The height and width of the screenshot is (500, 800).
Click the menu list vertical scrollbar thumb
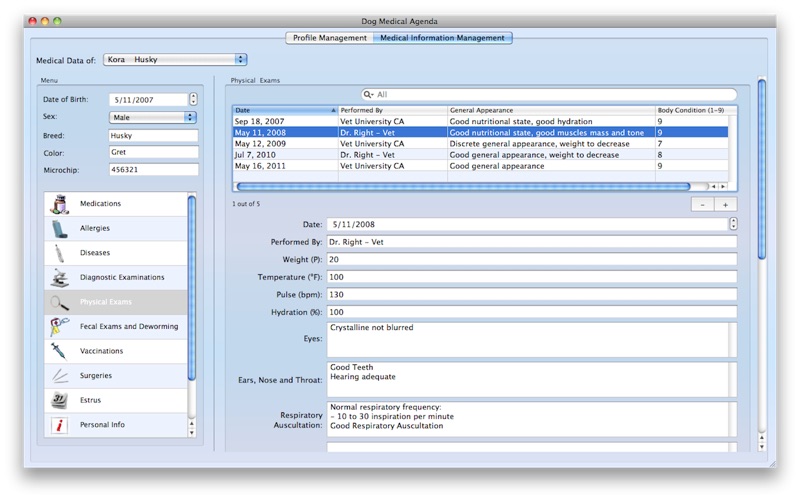192,288
